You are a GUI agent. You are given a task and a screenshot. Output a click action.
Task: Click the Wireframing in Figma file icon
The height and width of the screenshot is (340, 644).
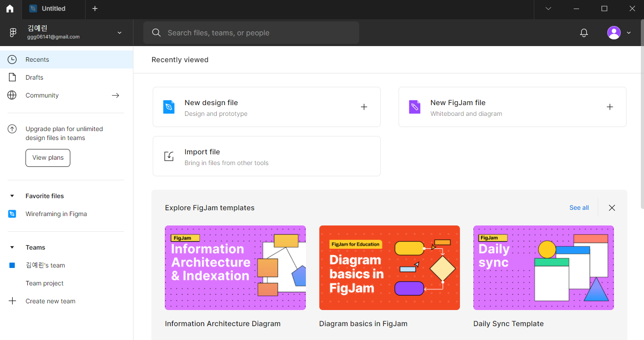[12, 214]
